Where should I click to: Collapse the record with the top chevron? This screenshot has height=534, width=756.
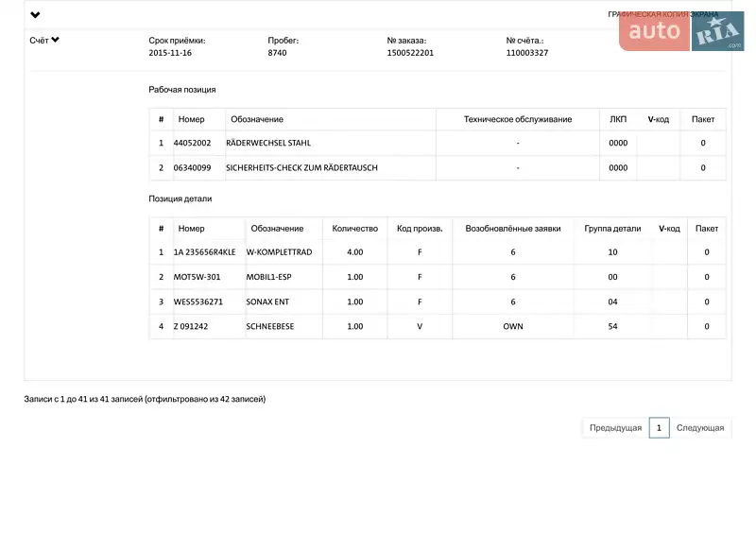pos(35,15)
